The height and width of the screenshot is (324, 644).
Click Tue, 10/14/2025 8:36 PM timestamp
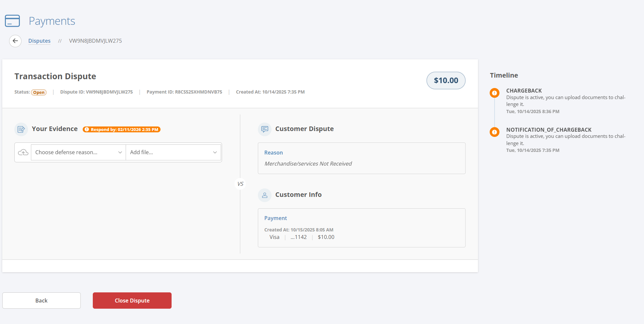click(x=533, y=111)
